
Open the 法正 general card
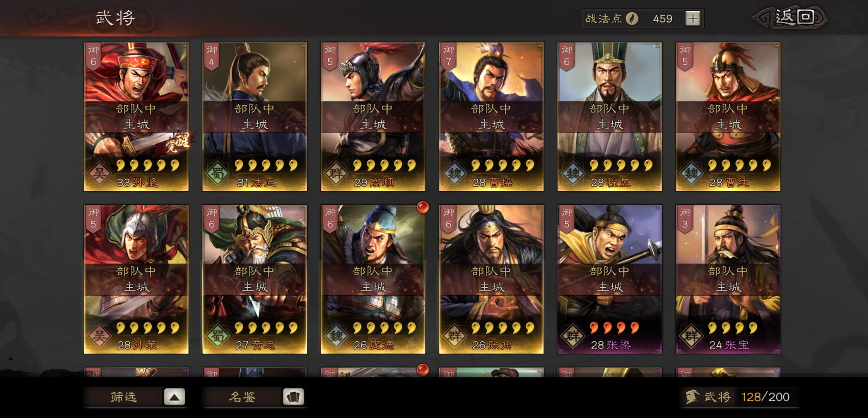click(x=255, y=116)
